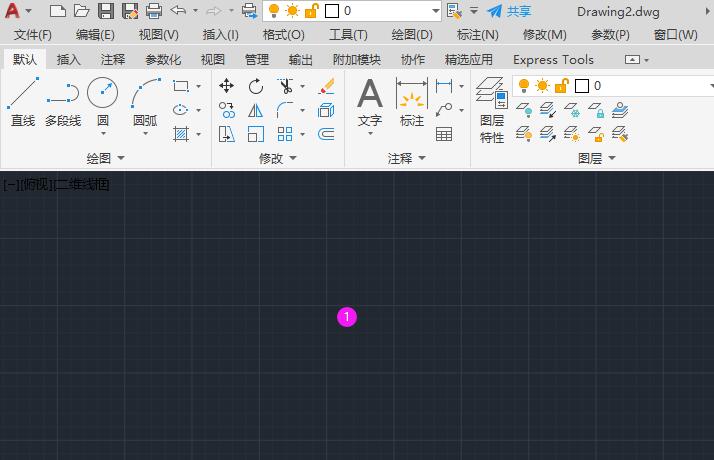Viewport: 714px width, 460px height.
Task: Expand the 图层 layers panel
Action: click(597, 158)
